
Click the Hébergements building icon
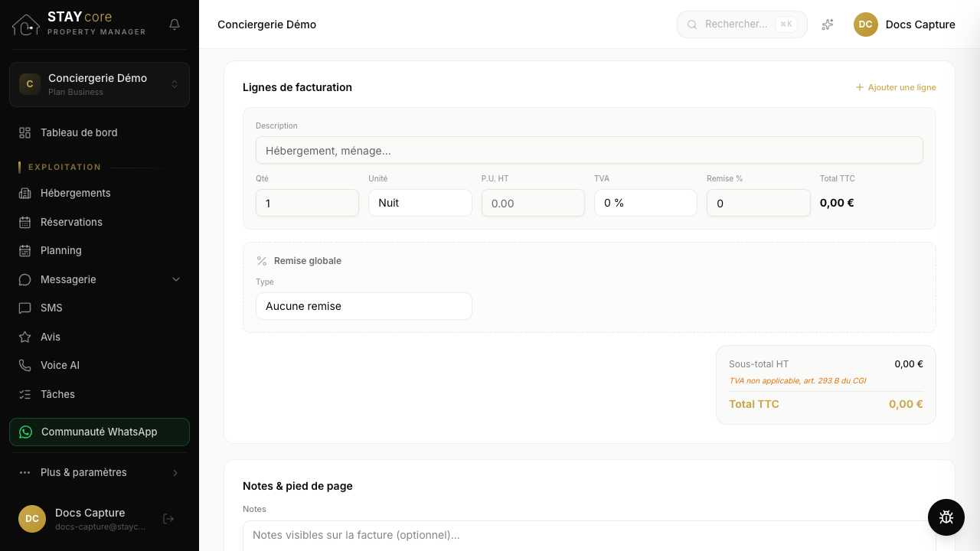[25, 193]
